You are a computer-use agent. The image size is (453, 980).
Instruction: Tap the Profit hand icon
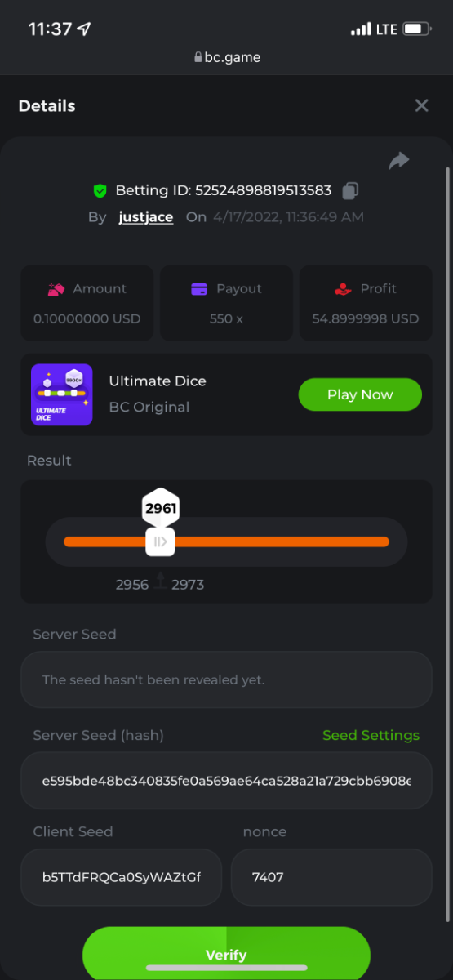point(343,288)
